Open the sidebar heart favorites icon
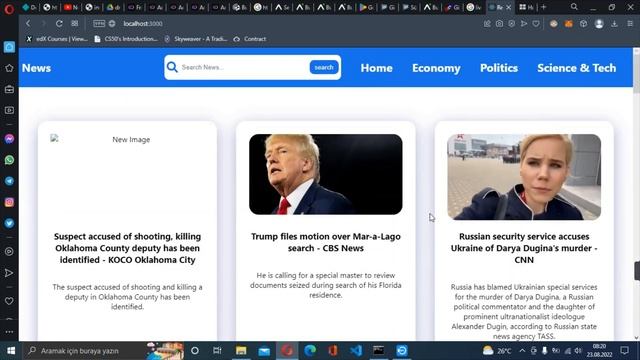Image resolution: width=640 pixels, height=360 pixels. [x=9, y=301]
